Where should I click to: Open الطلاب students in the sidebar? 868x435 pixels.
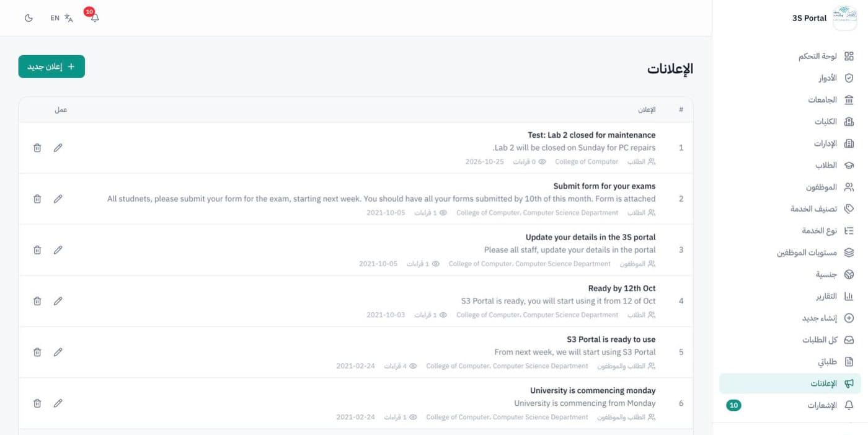pyautogui.click(x=790, y=165)
